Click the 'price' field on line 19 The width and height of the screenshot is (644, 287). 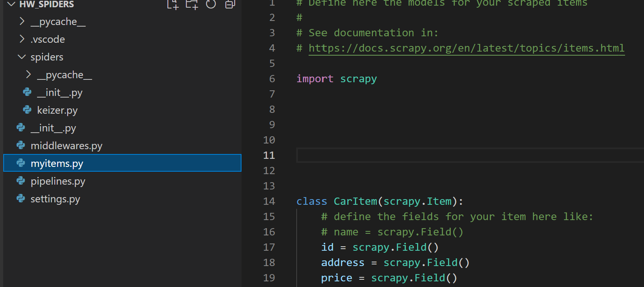coord(336,278)
